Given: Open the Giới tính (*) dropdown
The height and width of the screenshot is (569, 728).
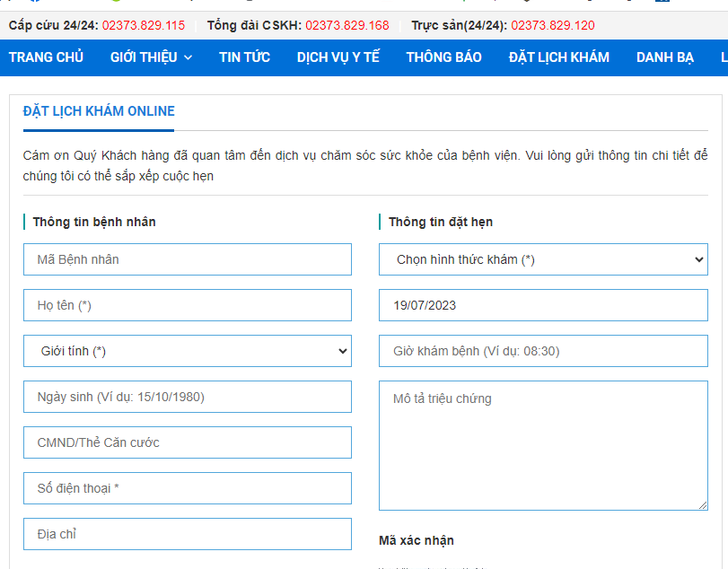Looking at the screenshot, I should [x=188, y=351].
